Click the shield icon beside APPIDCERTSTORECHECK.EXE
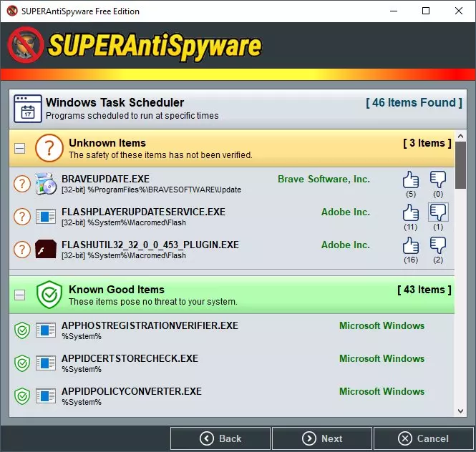The height and width of the screenshot is (452, 476). coord(22,363)
